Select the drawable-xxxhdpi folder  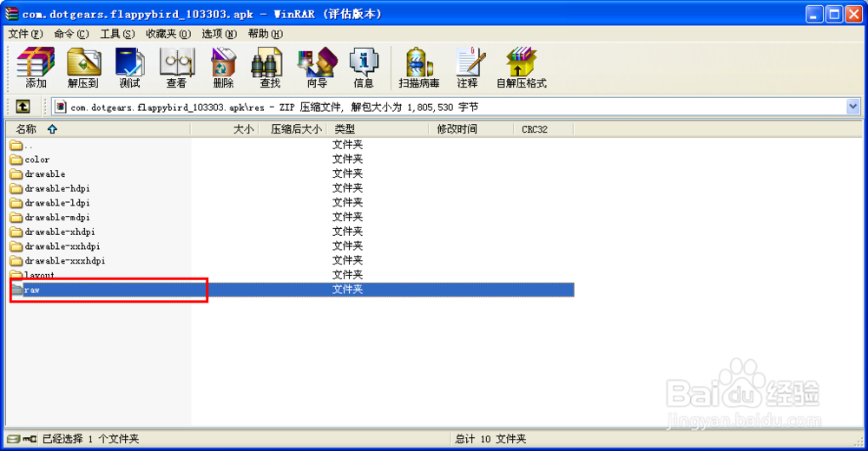pos(57,260)
